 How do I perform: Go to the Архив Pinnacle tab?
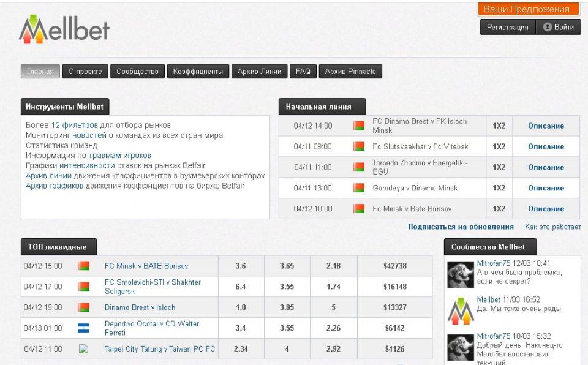click(350, 72)
